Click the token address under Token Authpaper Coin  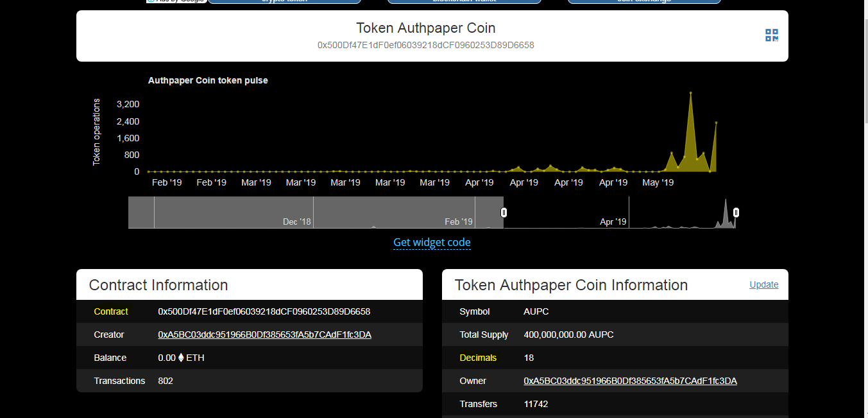click(425, 46)
